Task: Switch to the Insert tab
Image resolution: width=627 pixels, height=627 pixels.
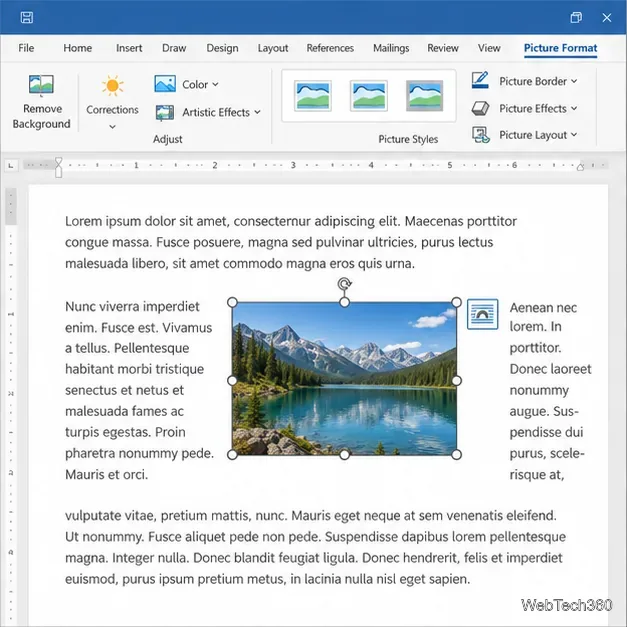Action: [129, 48]
